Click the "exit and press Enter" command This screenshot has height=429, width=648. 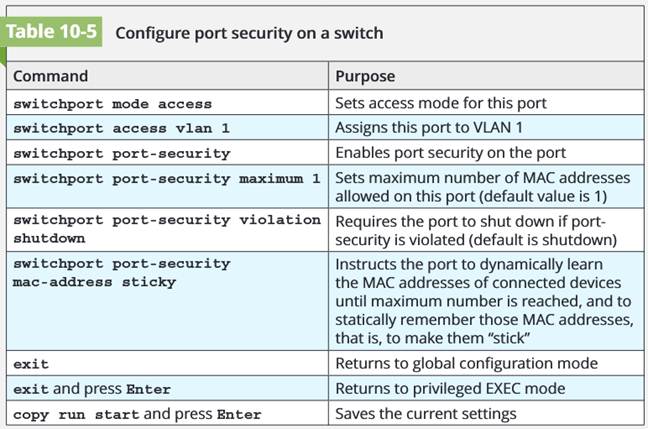pos(91,389)
